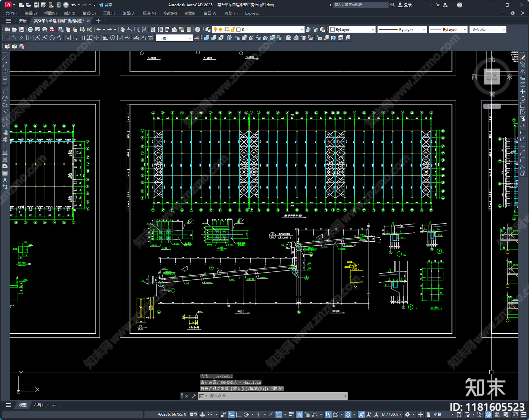529x420 pixels.
Task: Select the Linear dimension tool
Action: tap(7, 38)
